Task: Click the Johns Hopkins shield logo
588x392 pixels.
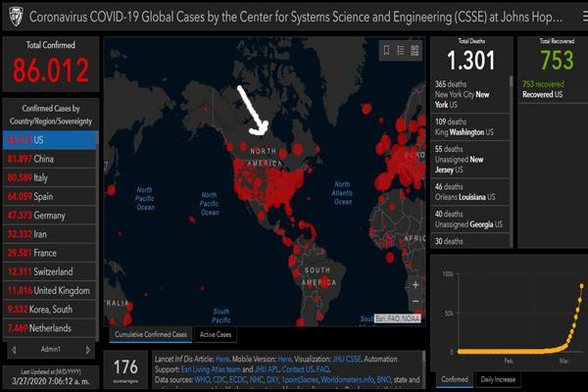Action: [x=16, y=17]
